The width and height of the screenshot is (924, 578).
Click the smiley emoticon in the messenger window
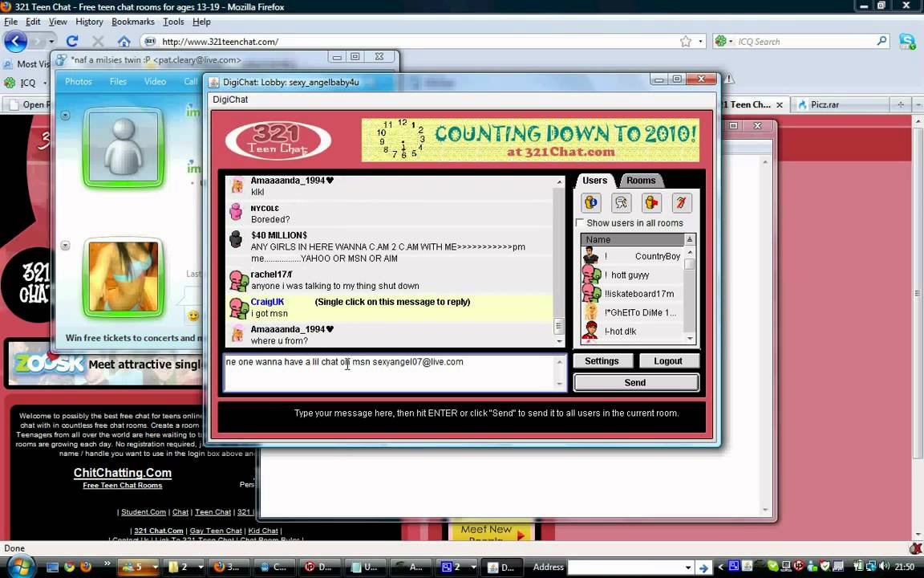[192, 315]
